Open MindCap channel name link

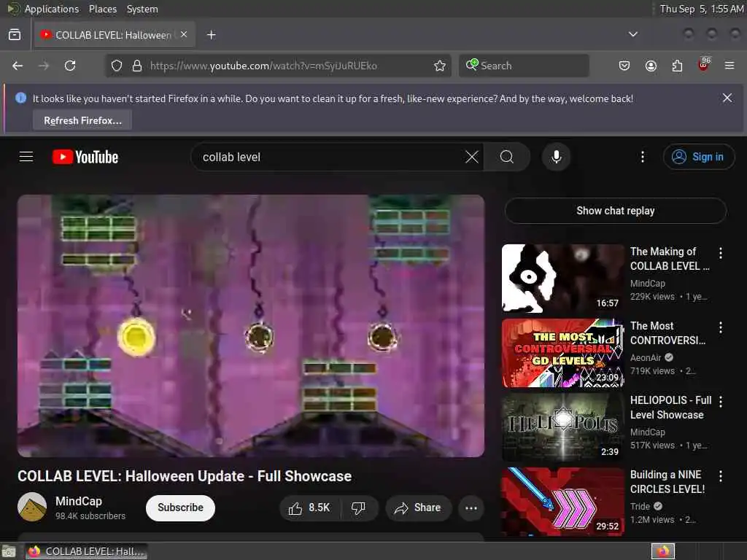click(79, 501)
